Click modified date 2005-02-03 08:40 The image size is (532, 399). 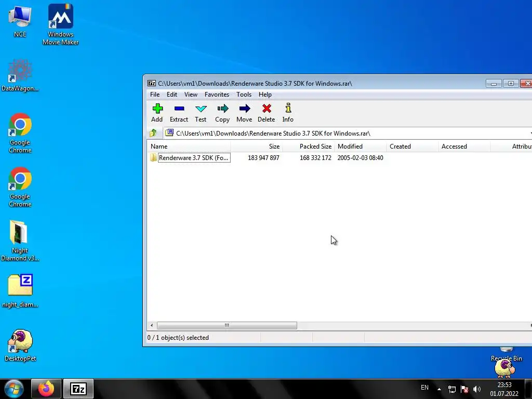click(360, 158)
